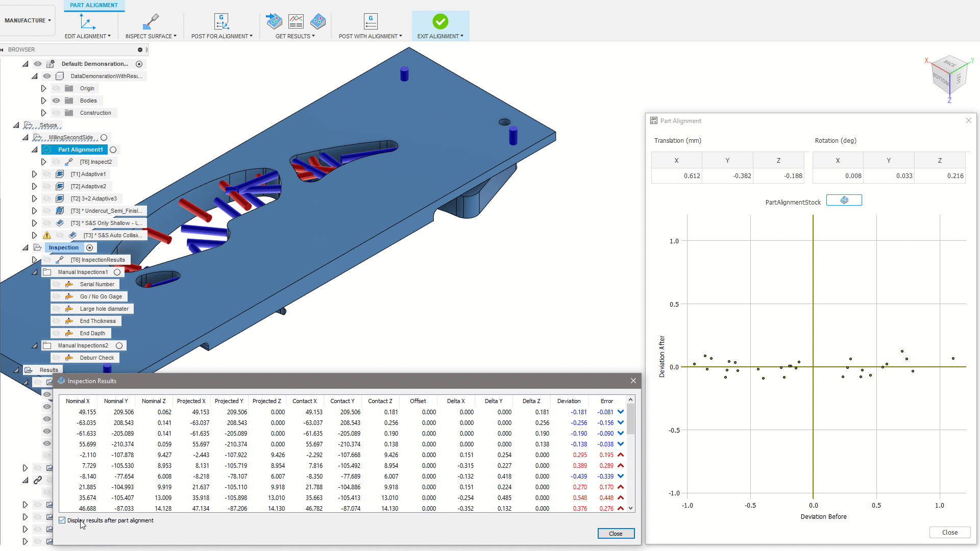Open the GET RESULTS menu

[295, 36]
